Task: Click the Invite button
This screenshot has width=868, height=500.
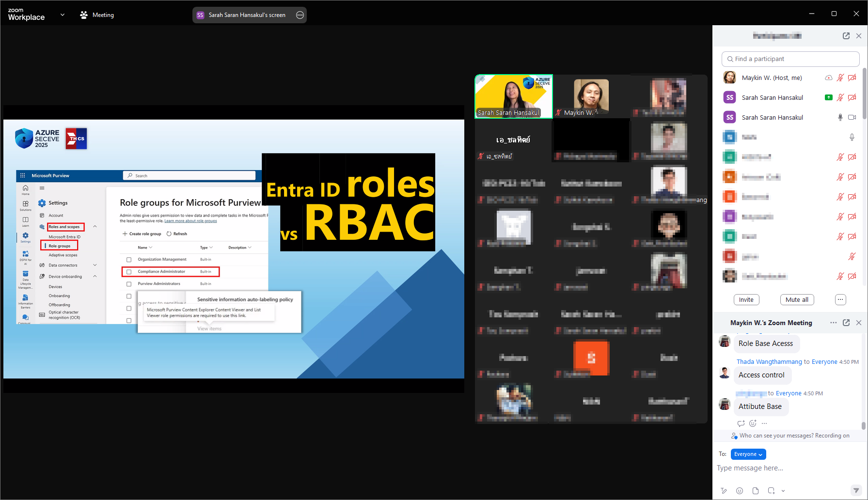Action: (746, 300)
